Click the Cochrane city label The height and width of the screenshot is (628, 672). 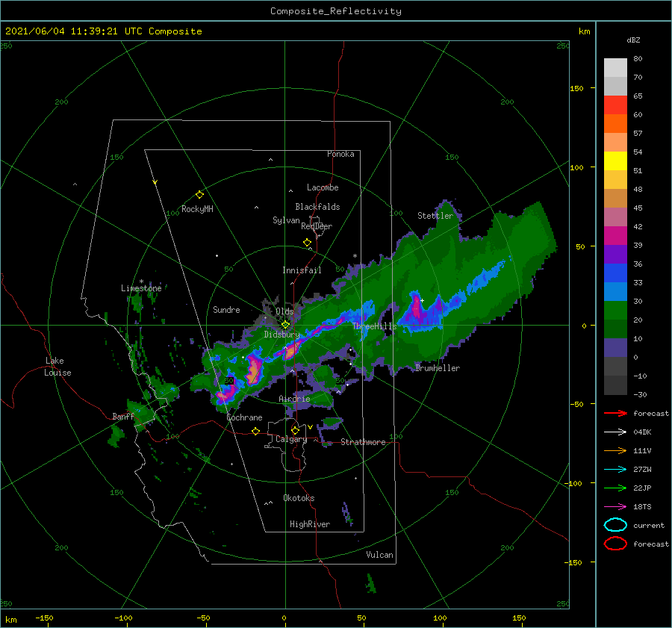[x=244, y=417]
